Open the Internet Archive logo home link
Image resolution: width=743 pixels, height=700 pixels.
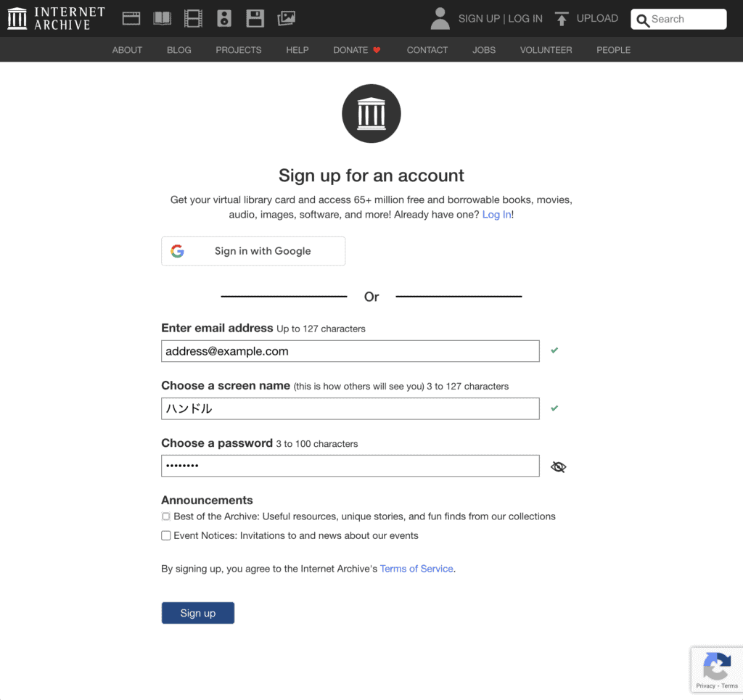click(56, 18)
